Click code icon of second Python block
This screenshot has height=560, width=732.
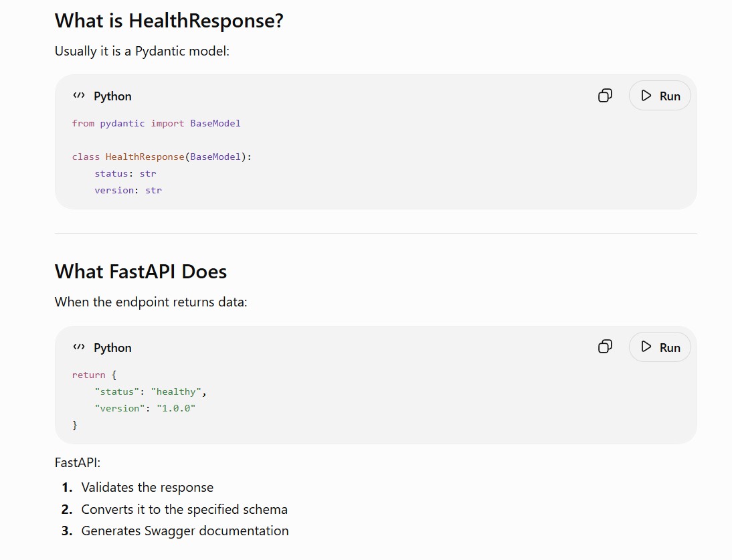tap(79, 347)
